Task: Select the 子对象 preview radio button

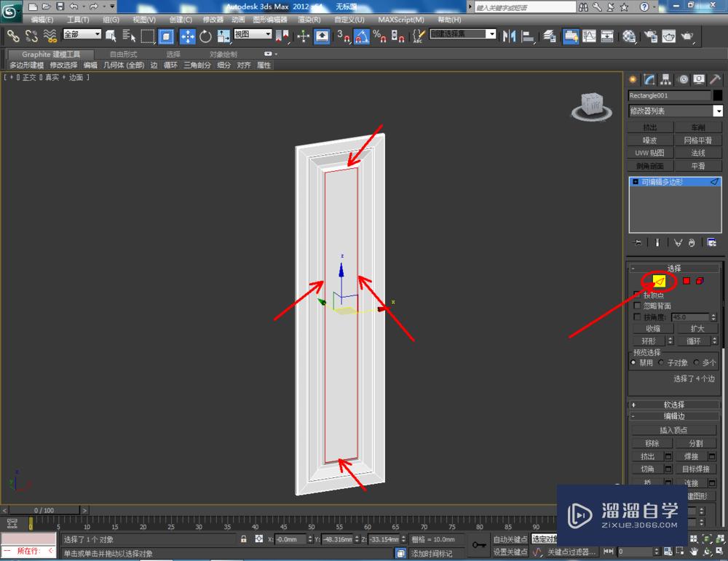Action: click(x=660, y=362)
